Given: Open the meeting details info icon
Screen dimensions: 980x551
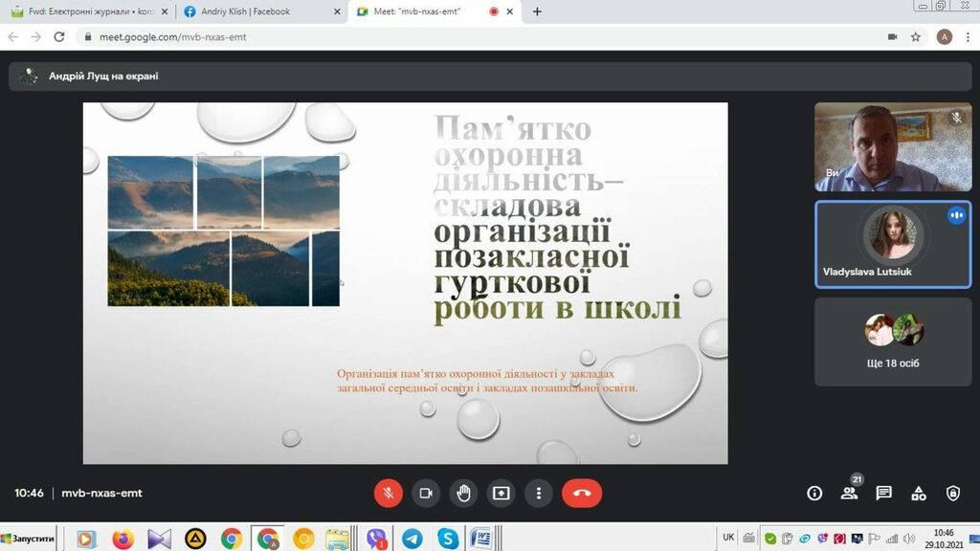Looking at the screenshot, I should tap(814, 494).
